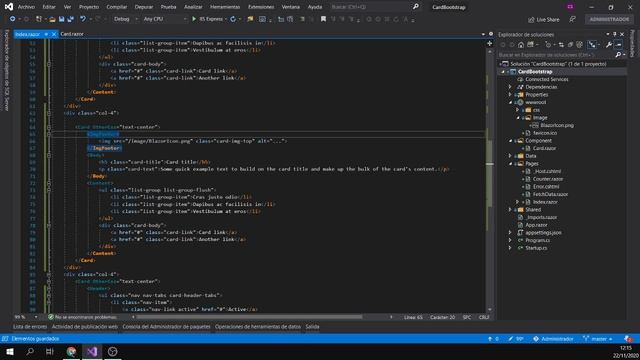Click the Preview Selected Items icon

pos(619,44)
